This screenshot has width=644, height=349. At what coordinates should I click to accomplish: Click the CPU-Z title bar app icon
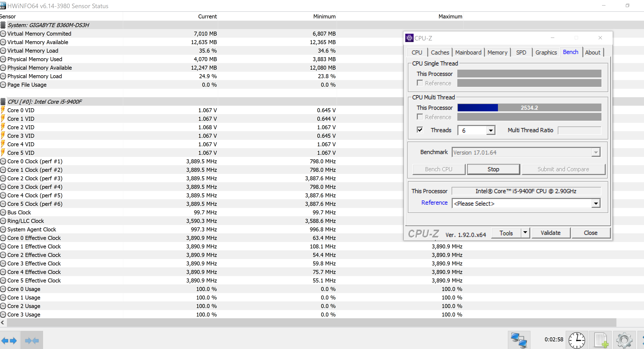point(409,38)
